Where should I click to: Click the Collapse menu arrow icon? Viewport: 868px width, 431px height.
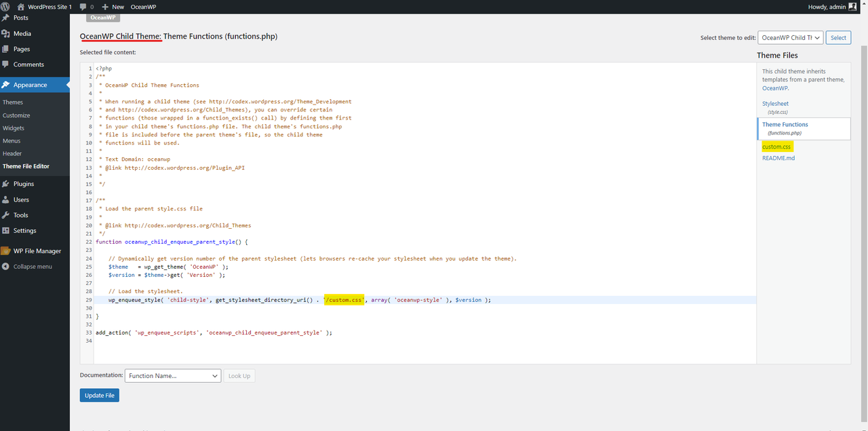click(x=6, y=267)
